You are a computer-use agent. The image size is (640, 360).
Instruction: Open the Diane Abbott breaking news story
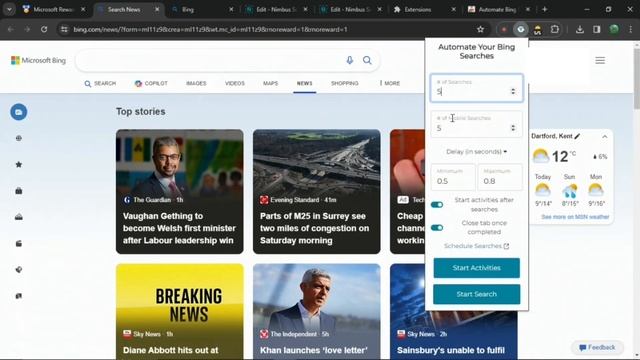tap(180, 311)
